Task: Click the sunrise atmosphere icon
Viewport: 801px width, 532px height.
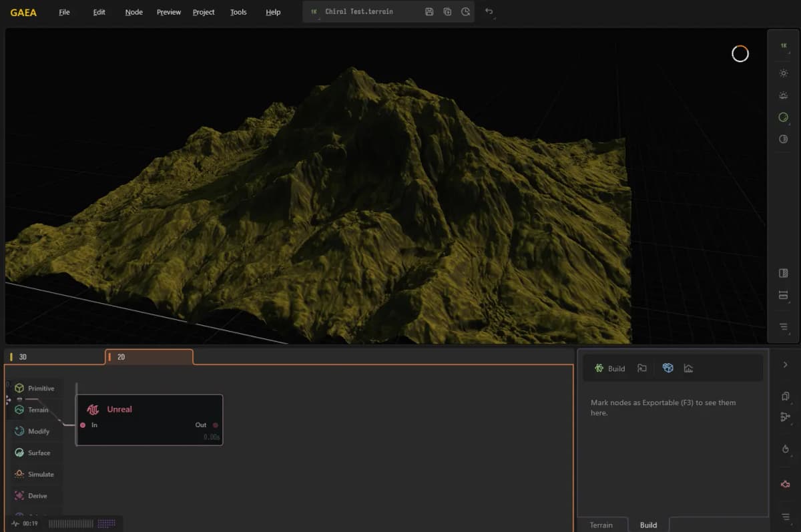Action: pos(784,95)
